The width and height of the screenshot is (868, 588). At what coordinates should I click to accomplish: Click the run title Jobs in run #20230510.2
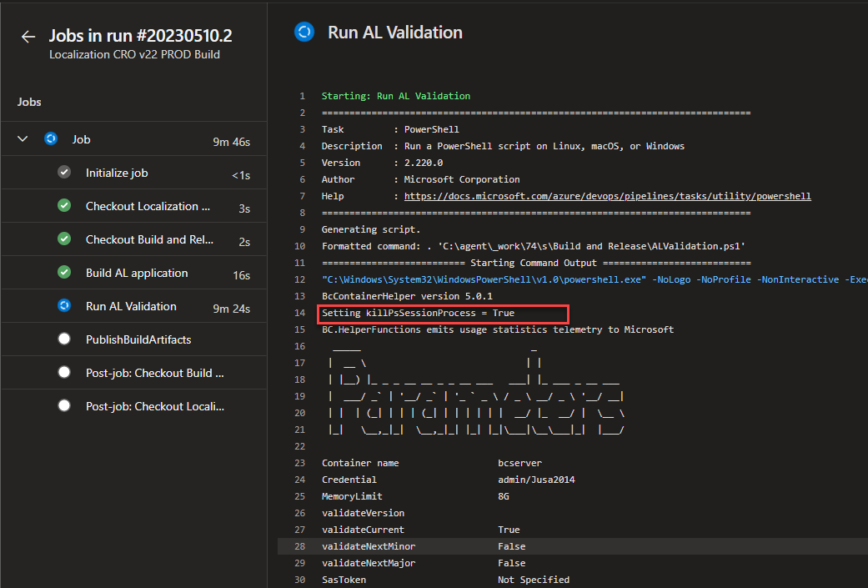click(x=138, y=35)
